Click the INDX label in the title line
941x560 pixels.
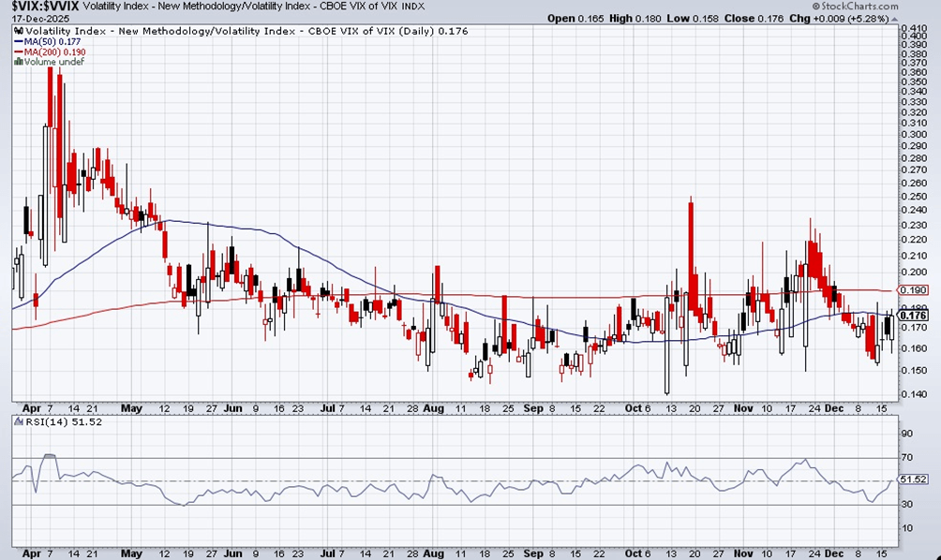coord(411,7)
